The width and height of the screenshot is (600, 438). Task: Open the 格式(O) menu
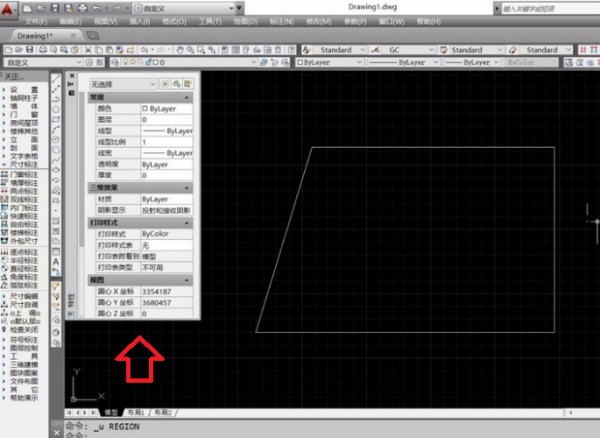click(174, 21)
